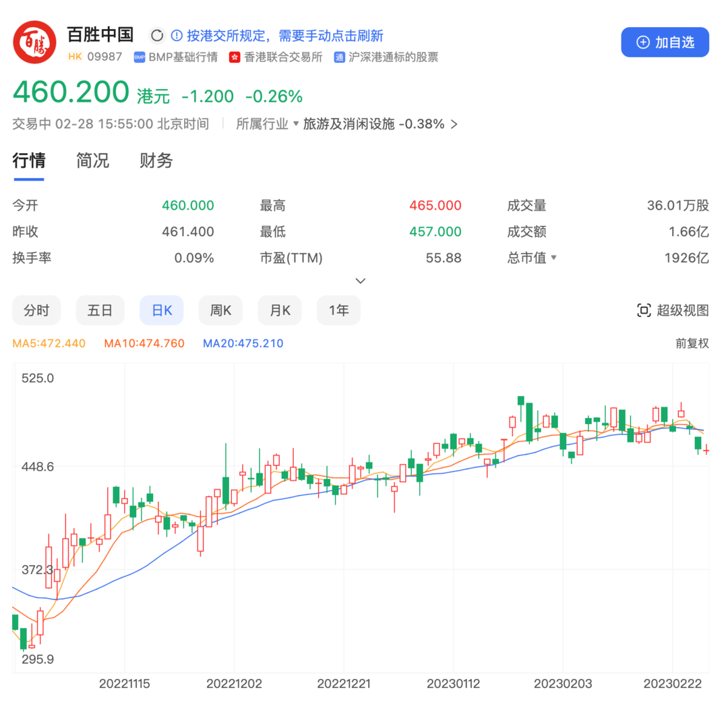728x702 pixels.
Task: Click the change amount -1.200
Action: tap(208, 96)
